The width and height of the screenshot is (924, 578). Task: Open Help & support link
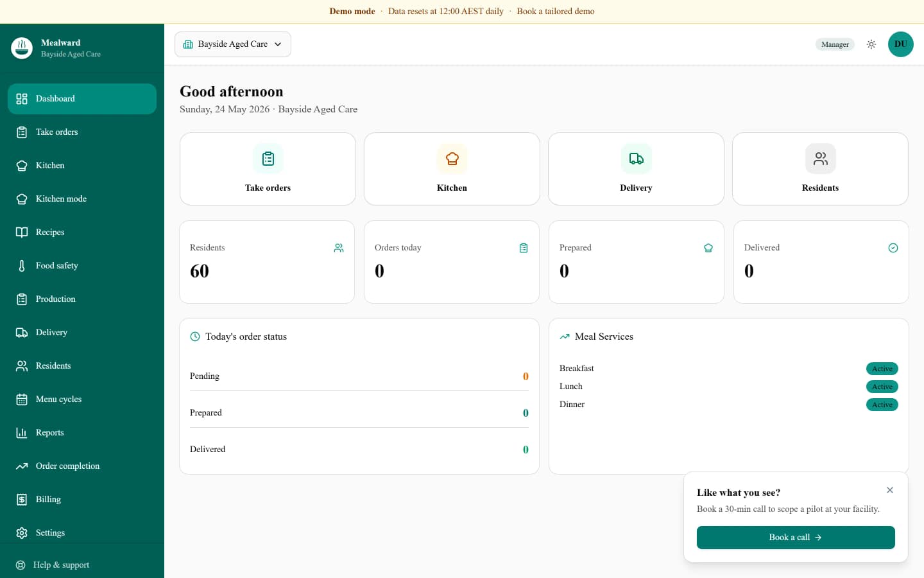point(82,565)
